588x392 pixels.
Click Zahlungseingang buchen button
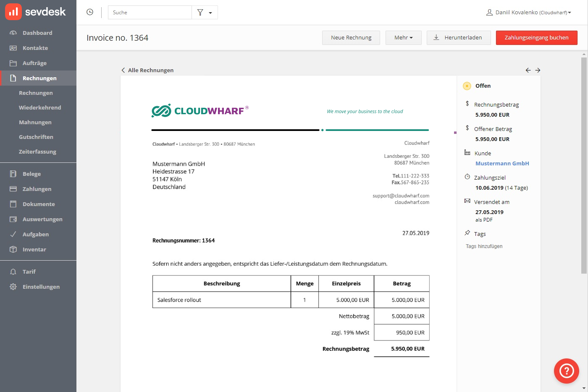tap(537, 38)
